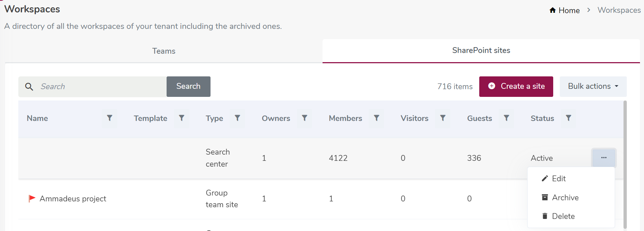Click the home icon in breadcrumb
This screenshot has height=231, width=644.
pyautogui.click(x=553, y=10)
